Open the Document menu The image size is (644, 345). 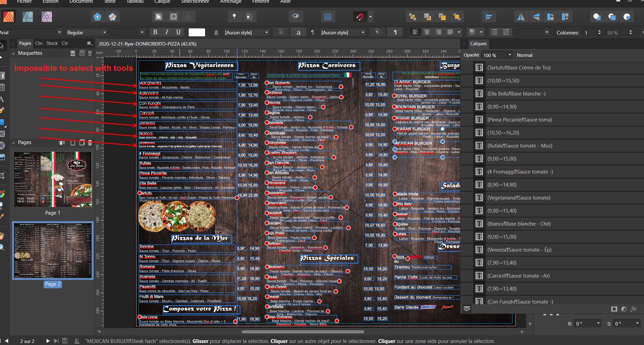pyautogui.click(x=81, y=2)
